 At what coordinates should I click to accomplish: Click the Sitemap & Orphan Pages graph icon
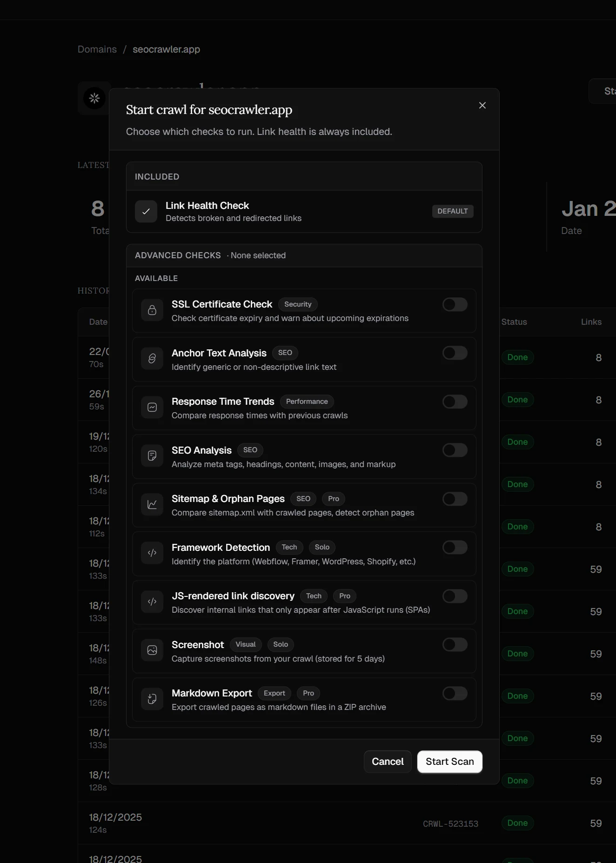coord(152,505)
